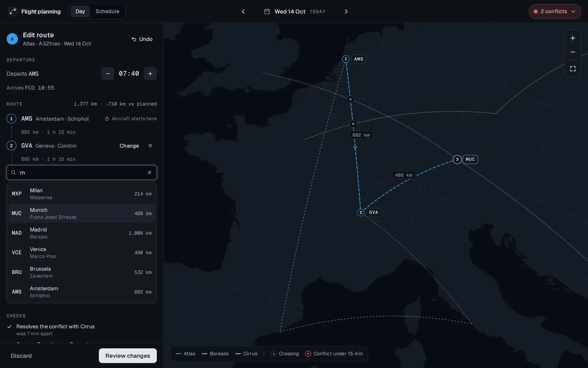
Task: Click the search magnifier icon
Action: click(13, 173)
